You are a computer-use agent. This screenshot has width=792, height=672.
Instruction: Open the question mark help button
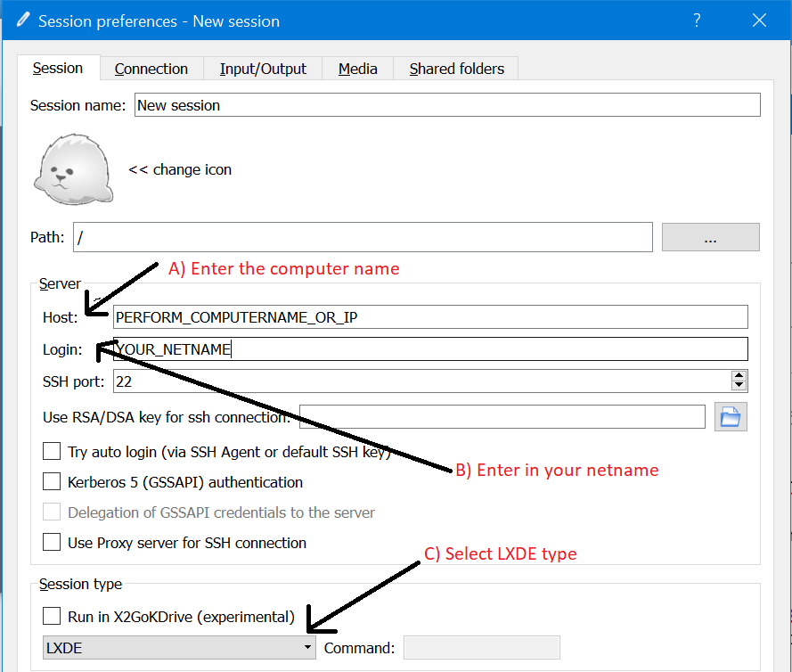697,20
